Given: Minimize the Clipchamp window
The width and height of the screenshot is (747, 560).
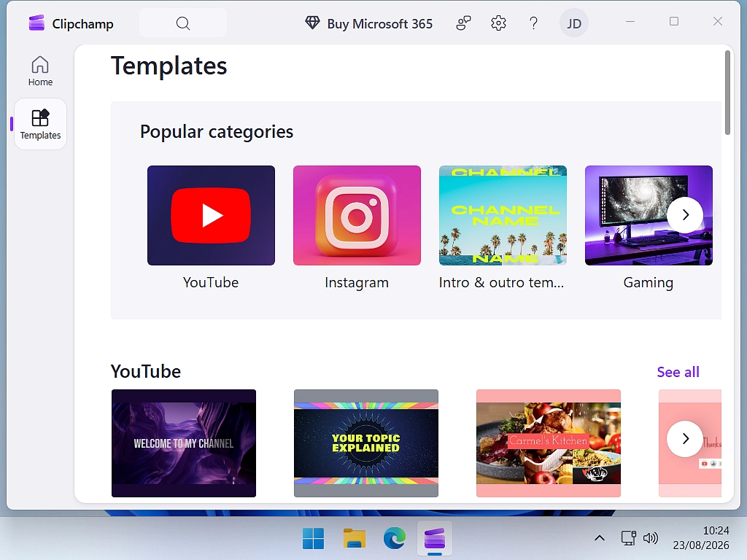Looking at the screenshot, I should [630, 21].
